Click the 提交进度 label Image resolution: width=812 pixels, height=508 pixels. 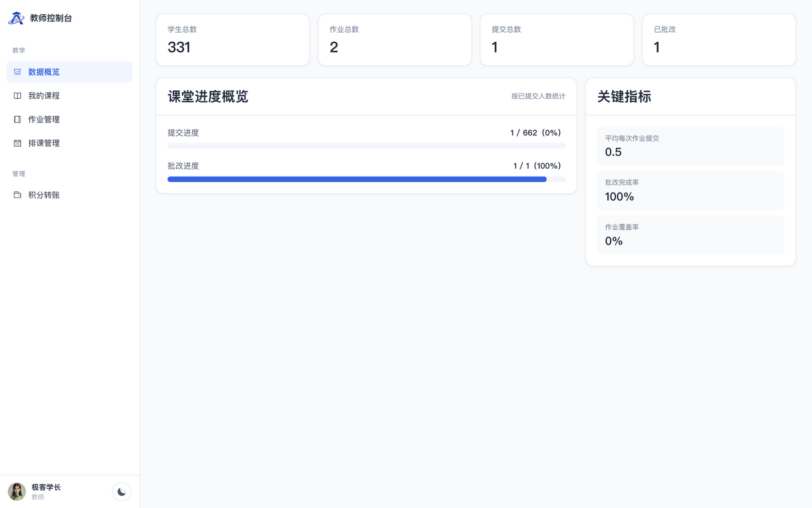pos(183,133)
